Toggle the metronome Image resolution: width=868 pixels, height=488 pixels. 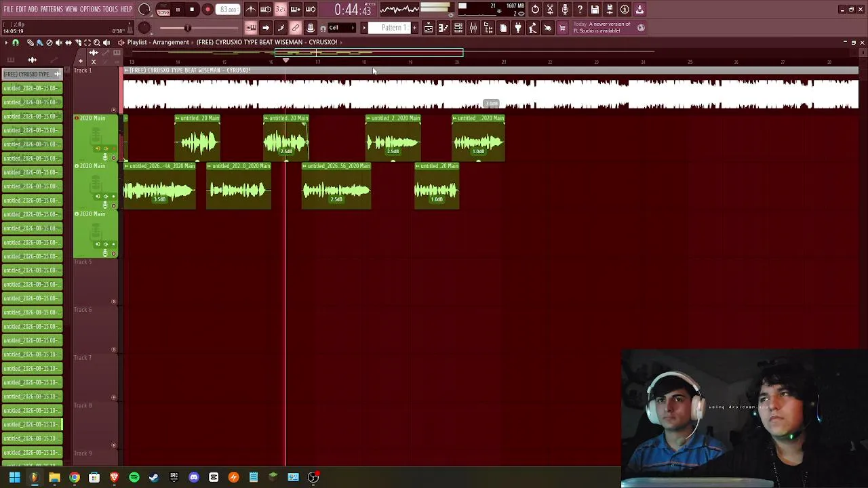[x=251, y=9]
